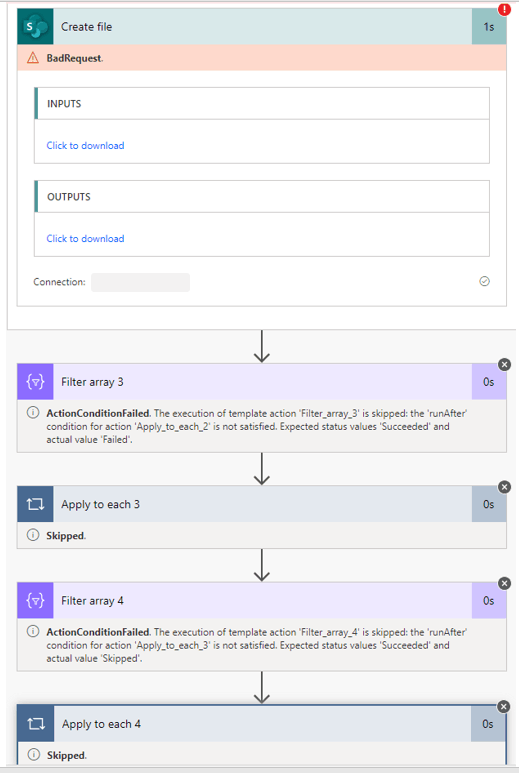Click the SharePoint icon on Create file
This screenshot has height=773, width=519.
35,27
